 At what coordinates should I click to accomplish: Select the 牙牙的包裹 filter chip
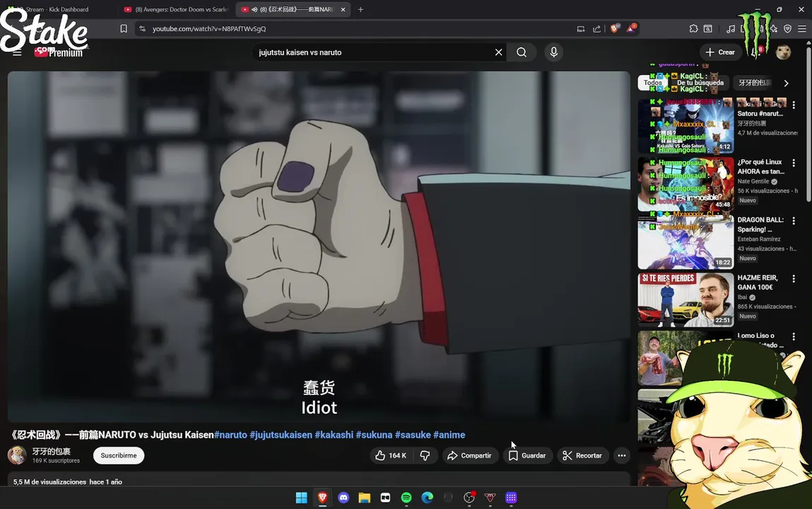click(754, 83)
